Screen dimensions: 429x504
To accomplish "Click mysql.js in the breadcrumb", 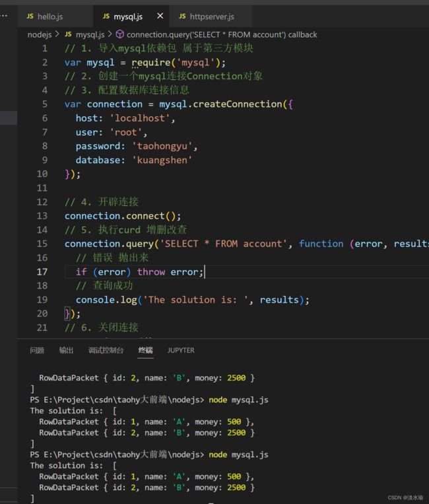I will (90, 35).
